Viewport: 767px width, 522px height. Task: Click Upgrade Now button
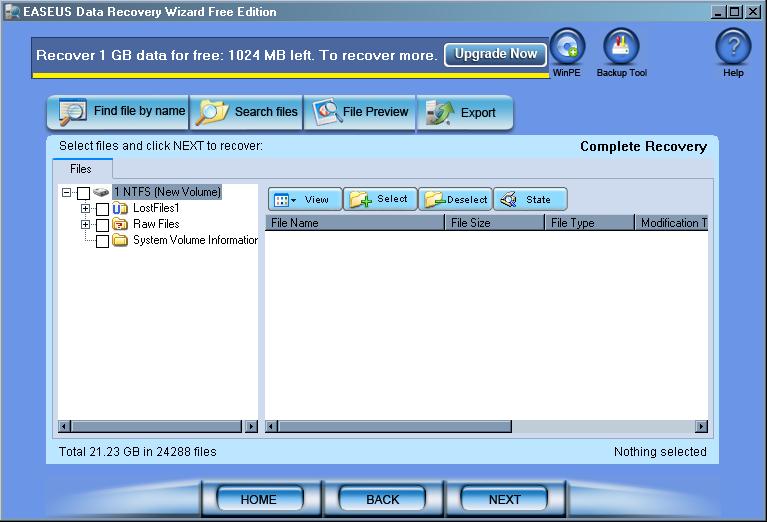coord(495,54)
